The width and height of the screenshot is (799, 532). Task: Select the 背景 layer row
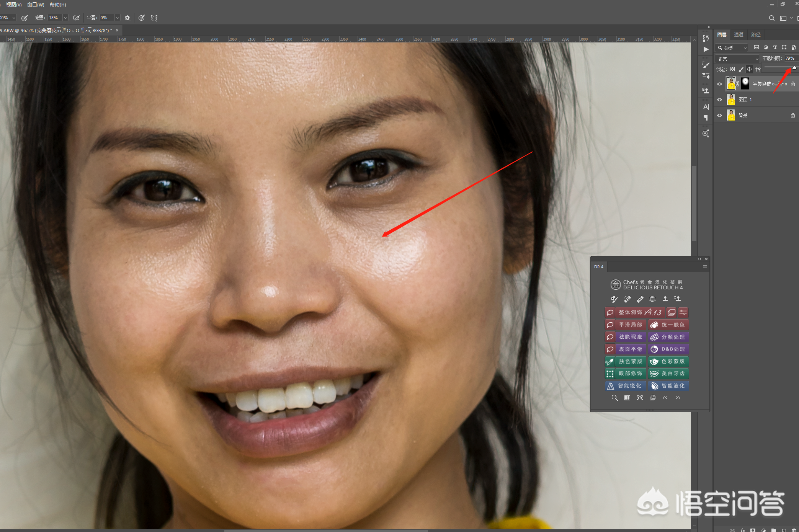click(x=756, y=115)
